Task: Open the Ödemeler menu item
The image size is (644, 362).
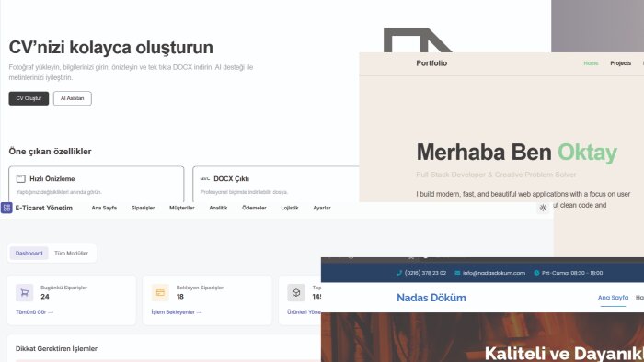Action: point(254,208)
